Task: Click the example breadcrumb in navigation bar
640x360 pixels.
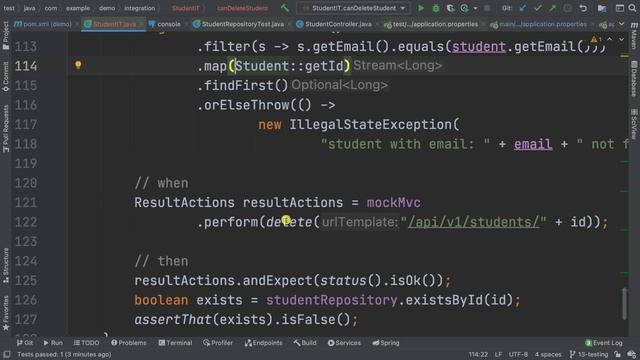Action: pyautogui.click(x=78, y=8)
